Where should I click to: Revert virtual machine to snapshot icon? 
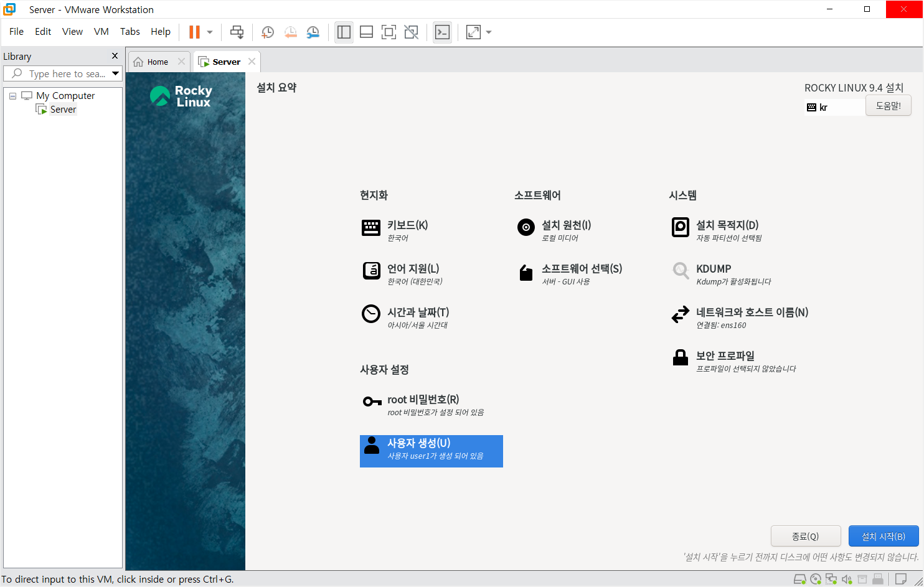coord(291,32)
